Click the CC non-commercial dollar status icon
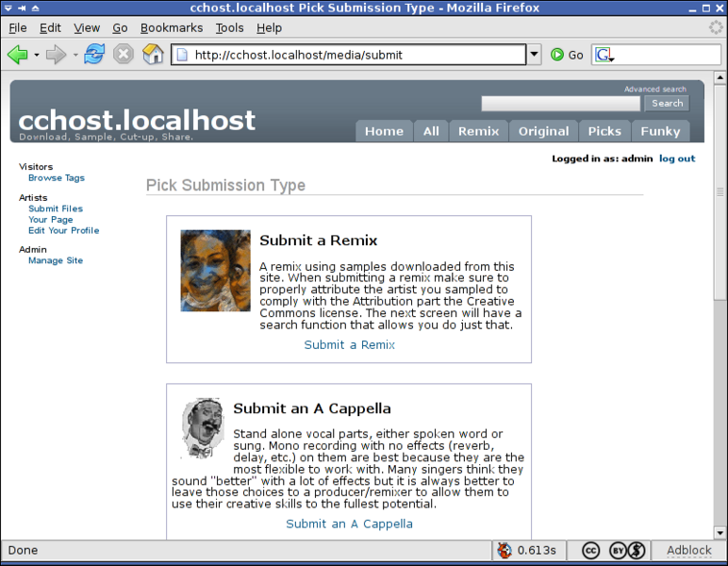The width and height of the screenshot is (728, 566). pos(637,551)
